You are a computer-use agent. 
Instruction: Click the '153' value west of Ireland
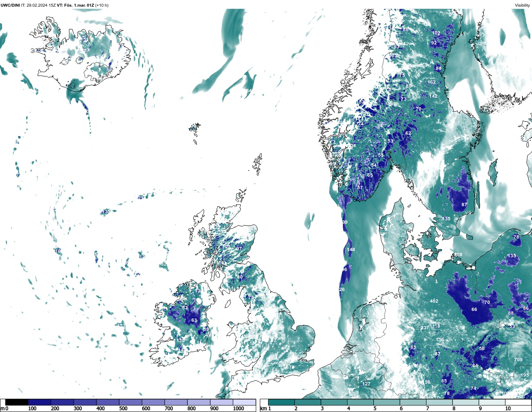(x=121, y=326)
